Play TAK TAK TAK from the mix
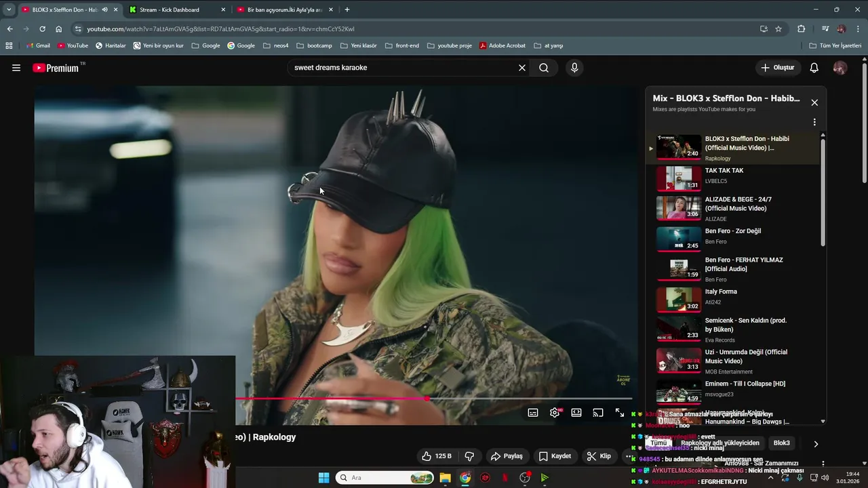868x488 pixels. [736, 178]
